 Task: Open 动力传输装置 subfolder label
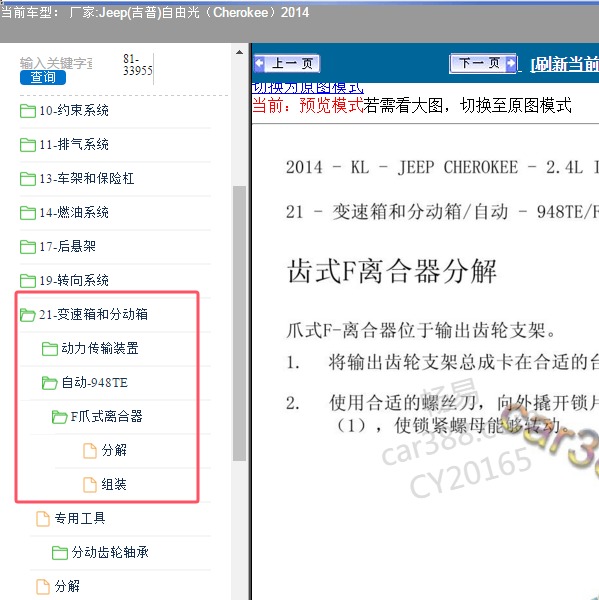(x=100, y=349)
